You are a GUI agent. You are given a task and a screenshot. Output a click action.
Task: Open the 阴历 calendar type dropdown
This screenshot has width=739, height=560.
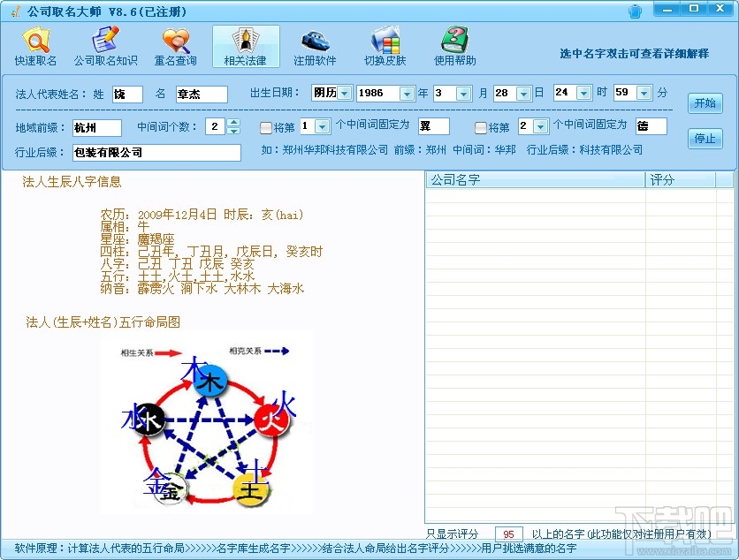[x=345, y=93]
